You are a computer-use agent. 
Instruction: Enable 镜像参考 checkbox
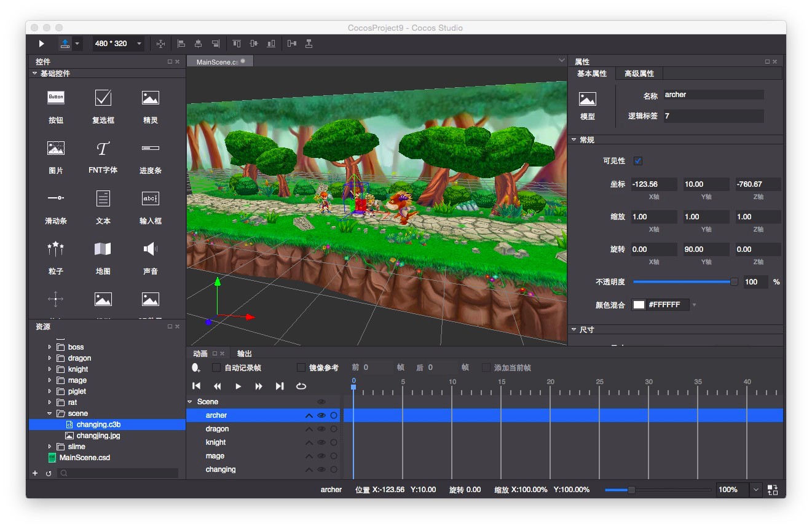pos(301,368)
